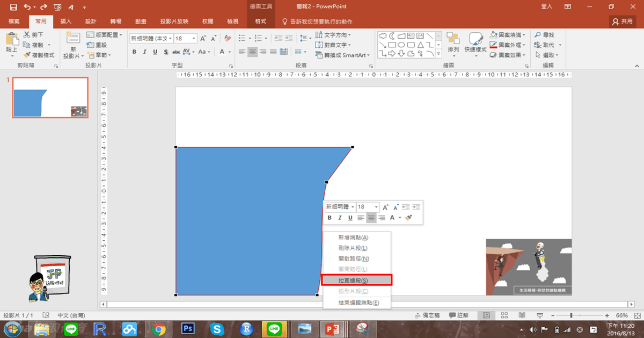This screenshot has height=338, width=644.
Task: Switch to the Format (格式) drawing tools tab
Action: coord(261,21)
